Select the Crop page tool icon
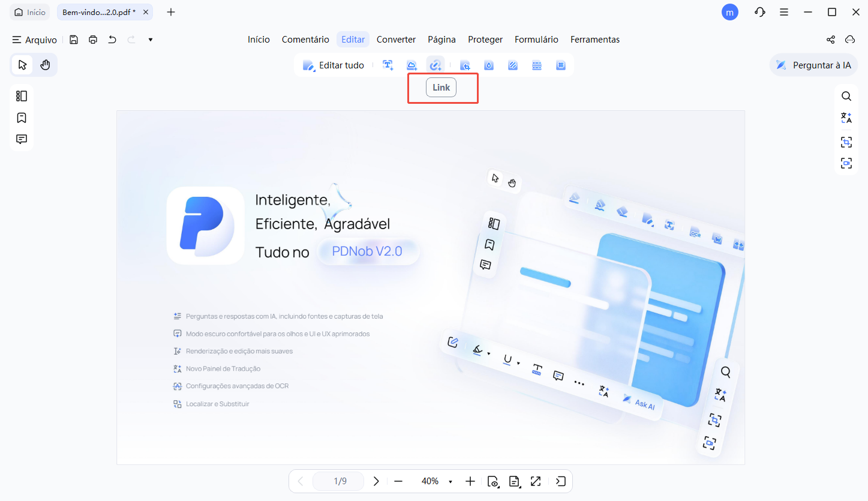Viewport: 868px width, 501px height. pyautogui.click(x=465, y=65)
